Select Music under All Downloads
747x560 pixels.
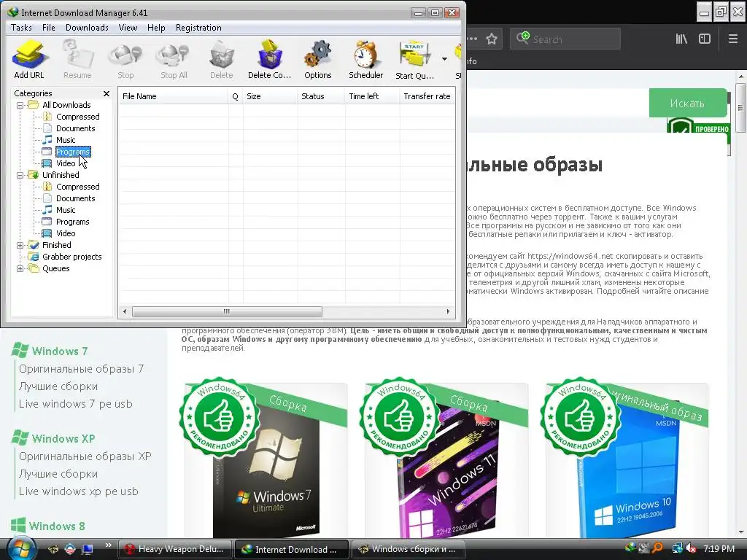(x=66, y=140)
